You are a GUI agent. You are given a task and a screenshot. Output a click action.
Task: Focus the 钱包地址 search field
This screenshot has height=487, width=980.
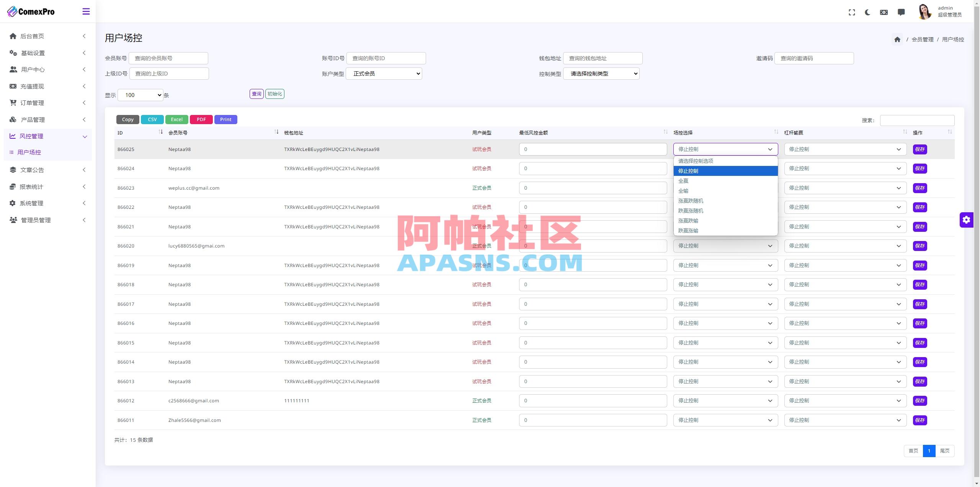pyautogui.click(x=603, y=58)
